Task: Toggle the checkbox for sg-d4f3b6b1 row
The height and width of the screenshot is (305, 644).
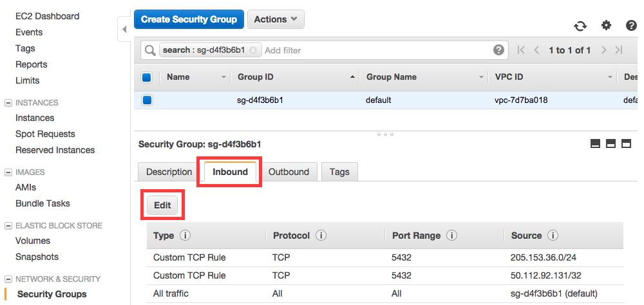Action: [147, 100]
